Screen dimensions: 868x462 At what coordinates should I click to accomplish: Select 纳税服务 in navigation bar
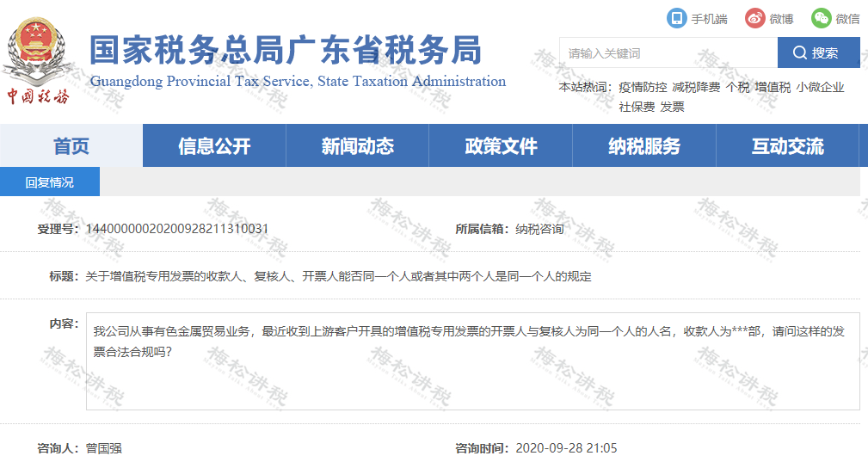pyautogui.click(x=643, y=146)
